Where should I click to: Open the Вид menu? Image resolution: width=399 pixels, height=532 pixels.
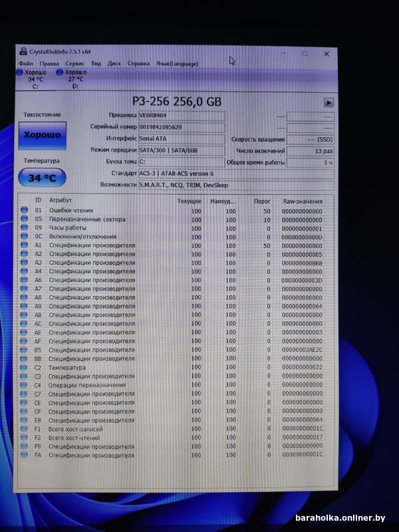[96, 63]
